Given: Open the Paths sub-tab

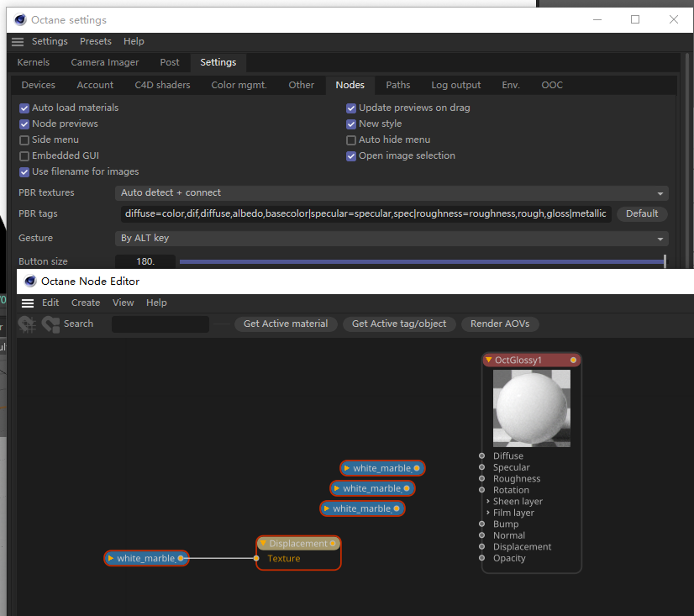Looking at the screenshot, I should click(x=398, y=85).
